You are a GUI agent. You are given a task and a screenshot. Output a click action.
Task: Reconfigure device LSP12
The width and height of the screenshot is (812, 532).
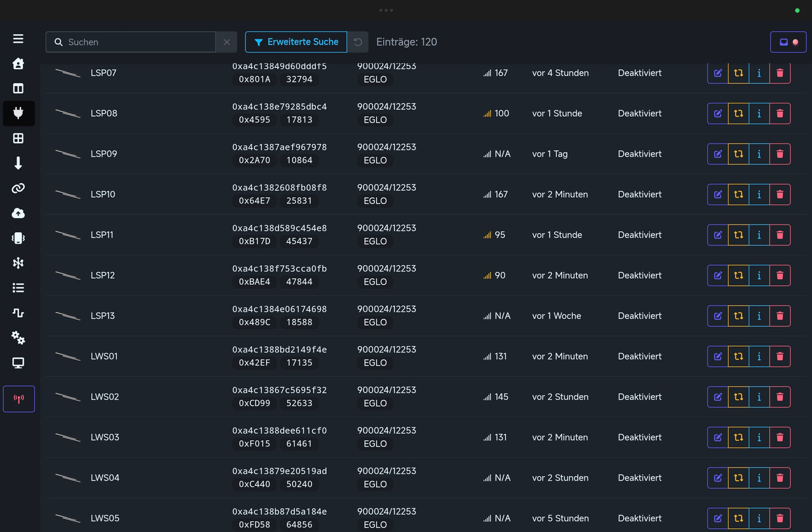click(738, 275)
